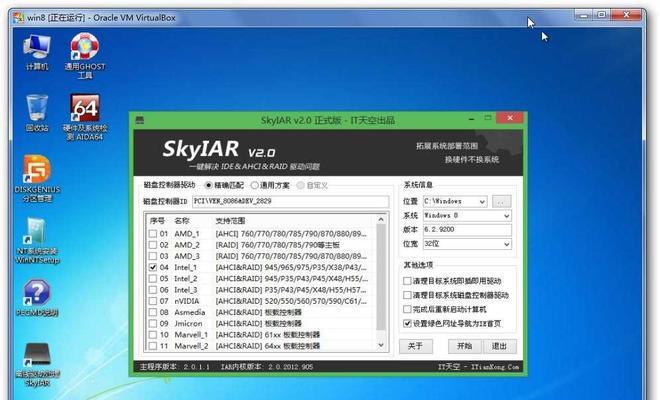Viewport: 660px width, 400px height.
Task: Check the 01 AMD_1 driver checkbox
Action: [153, 234]
